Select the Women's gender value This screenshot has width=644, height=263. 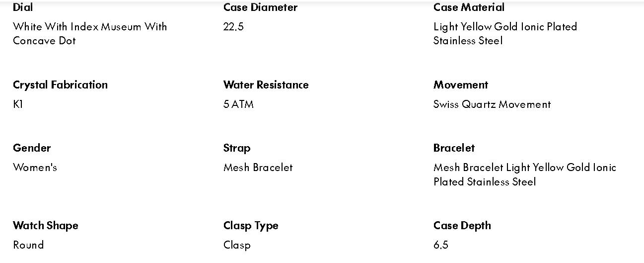tap(35, 168)
